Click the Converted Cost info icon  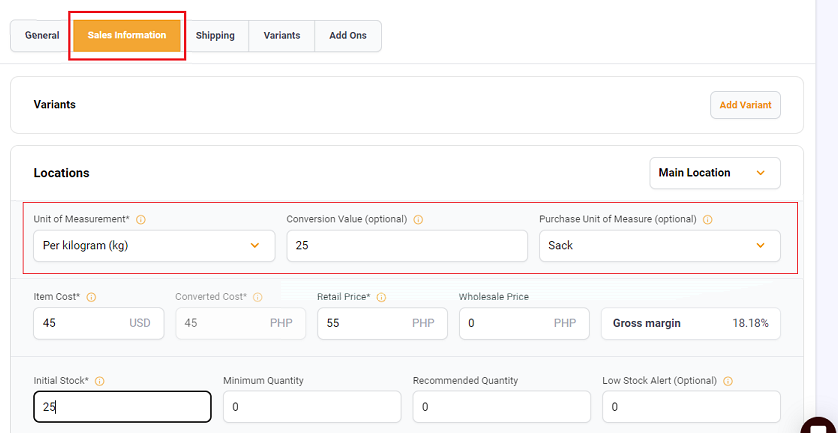[x=258, y=297]
